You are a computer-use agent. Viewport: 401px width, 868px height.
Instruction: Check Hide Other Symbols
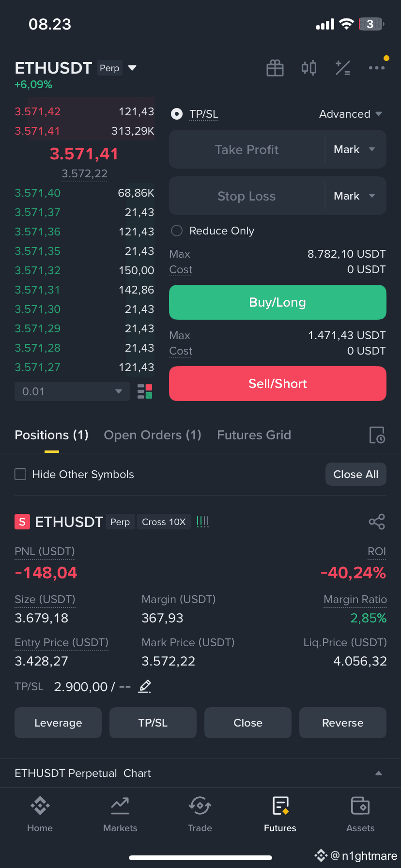[x=20, y=474]
